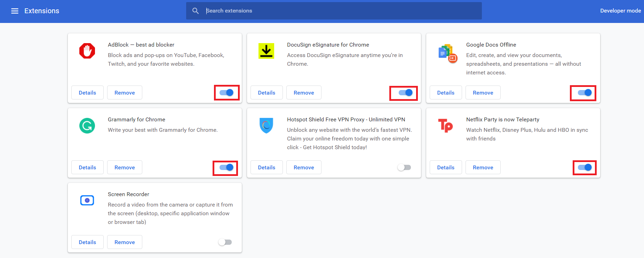This screenshot has height=258, width=644.
Task: Click the Grammarly green G icon
Action: pyautogui.click(x=87, y=126)
